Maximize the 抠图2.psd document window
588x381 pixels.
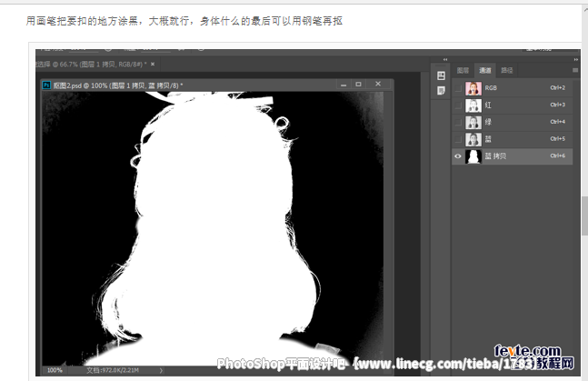click(358, 84)
